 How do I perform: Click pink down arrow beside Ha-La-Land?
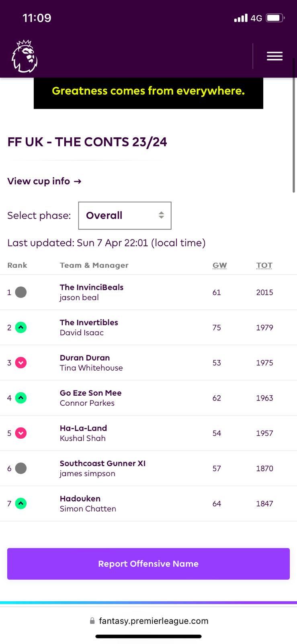pos(21,433)
